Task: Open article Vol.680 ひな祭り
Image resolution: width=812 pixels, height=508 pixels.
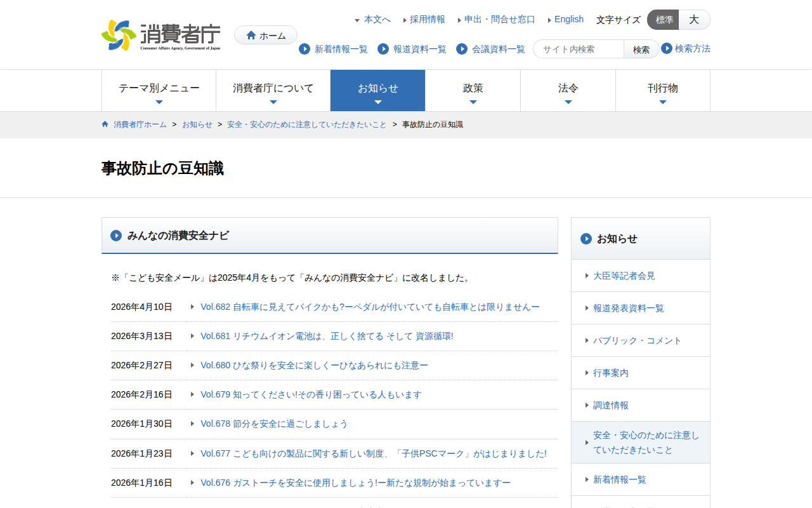Action: tap(314, 365)
